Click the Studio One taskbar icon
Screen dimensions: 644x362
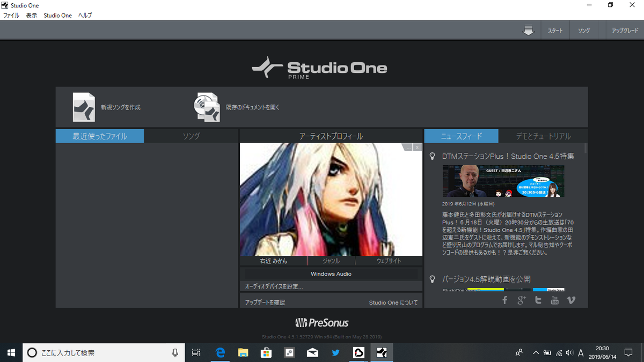pyautogui.click(x=382, y=352)
